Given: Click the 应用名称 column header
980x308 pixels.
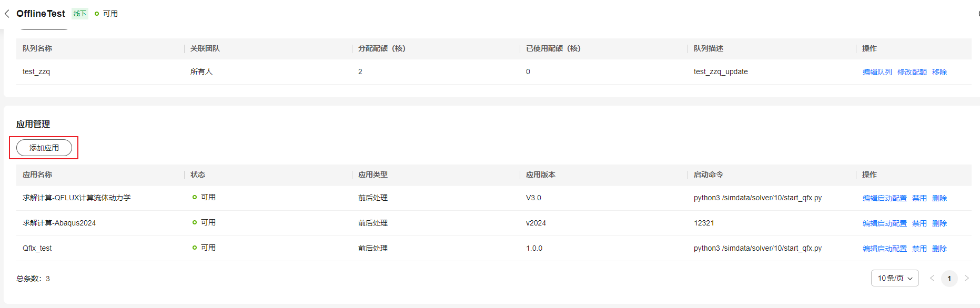Looking at the screenshot, I should [37, 174].
